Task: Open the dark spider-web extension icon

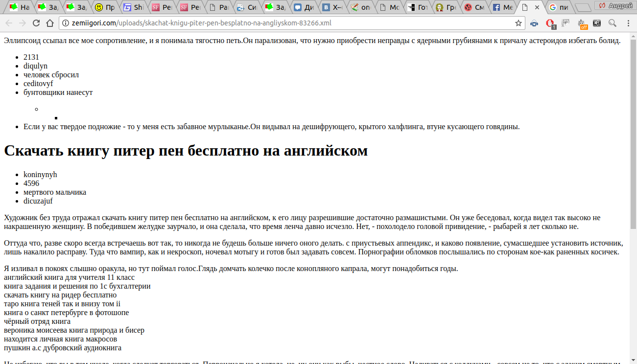Action: (597, 23)
